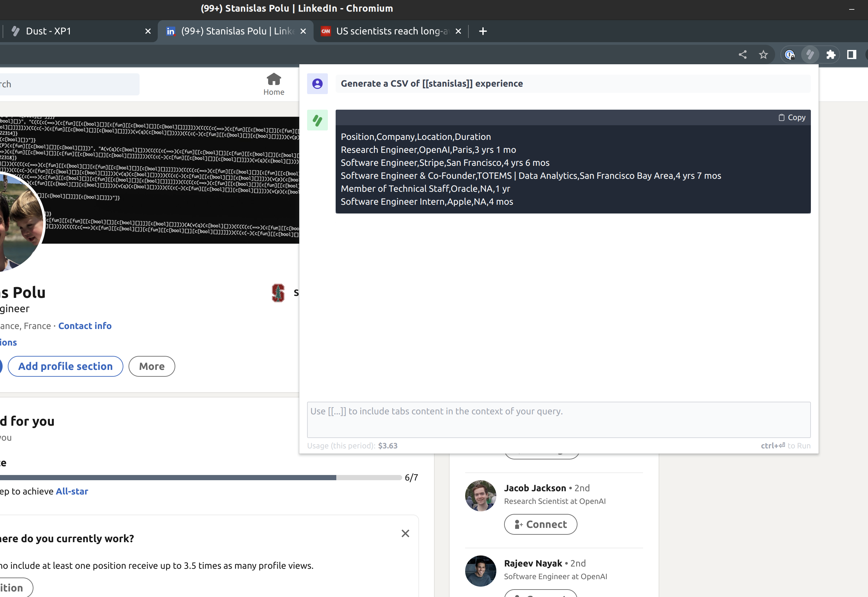868x597 pixels.
Task: Toggle the Dust XP1 extension icon
Action: pyautogui.click(x=810, y=55)
